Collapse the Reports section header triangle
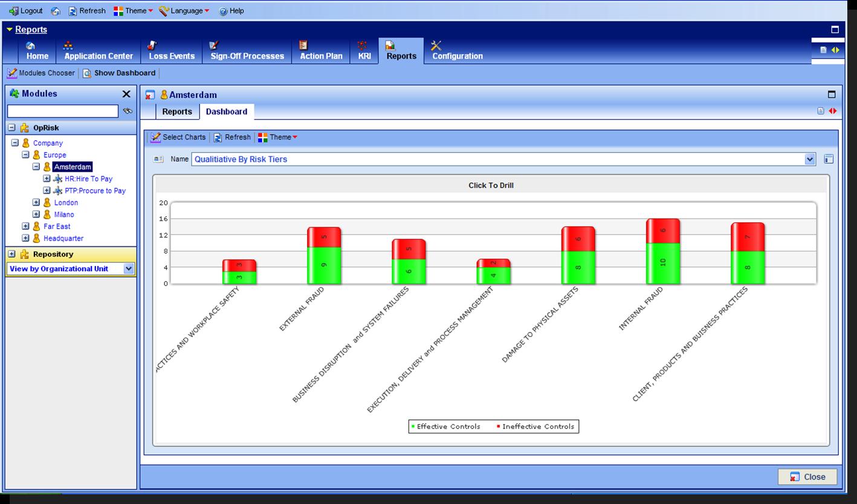 click(x=10, y=30)
